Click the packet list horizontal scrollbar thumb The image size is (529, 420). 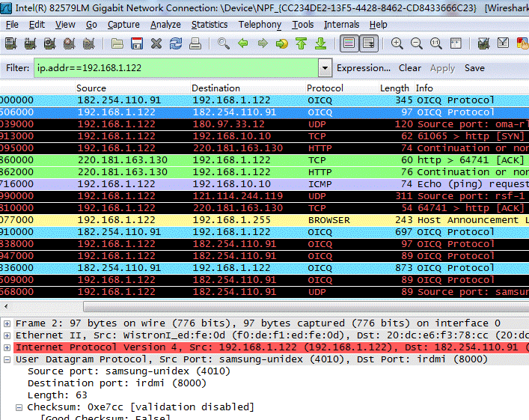pos(306,306)
